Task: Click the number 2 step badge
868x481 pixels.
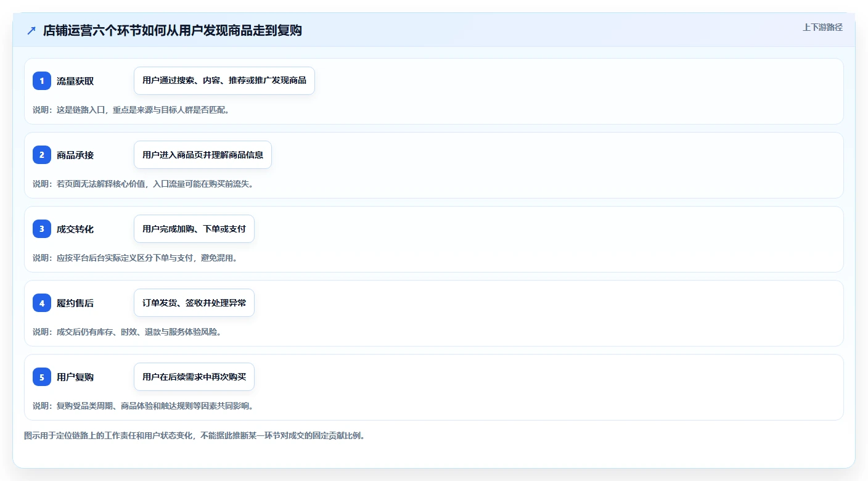Action: 42,155
